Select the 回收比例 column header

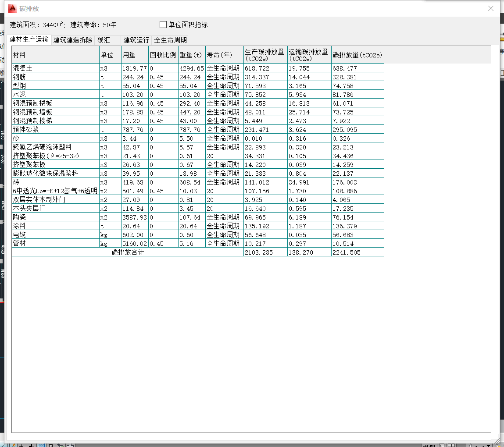[163, 55]
